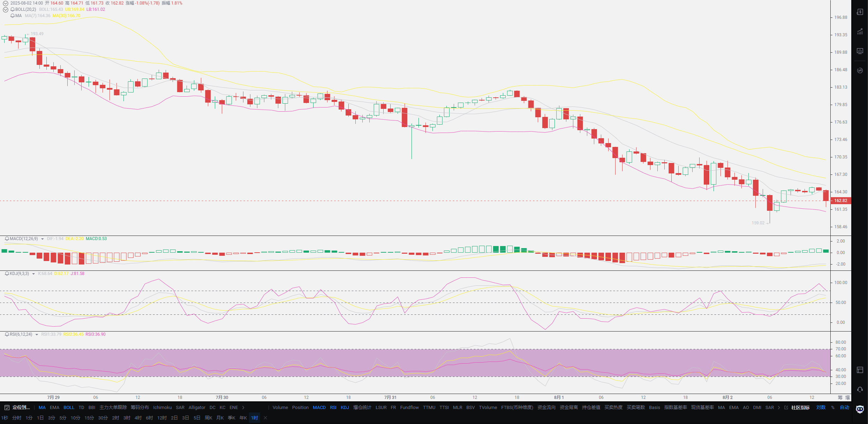Click the 8月 1 date label on time axis
The height and width of the screenshot is (424, 868).
pos(559,397)
